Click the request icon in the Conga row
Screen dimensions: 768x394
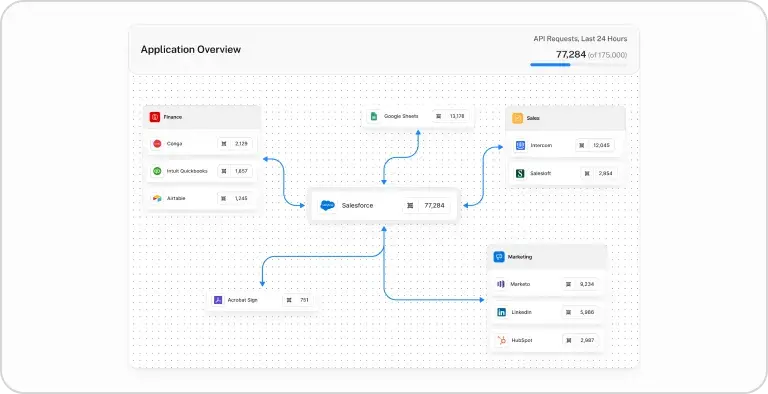224,144
